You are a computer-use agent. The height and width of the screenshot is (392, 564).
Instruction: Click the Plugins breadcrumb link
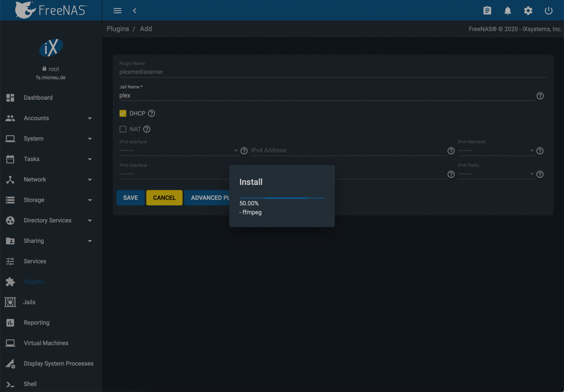point(118,29)
